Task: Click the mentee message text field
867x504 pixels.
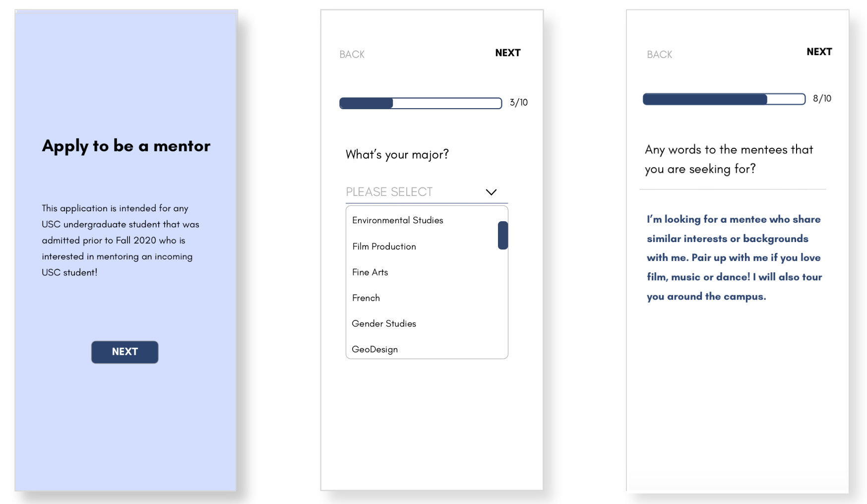Action: pyautogui.click(x=734, y=258)
